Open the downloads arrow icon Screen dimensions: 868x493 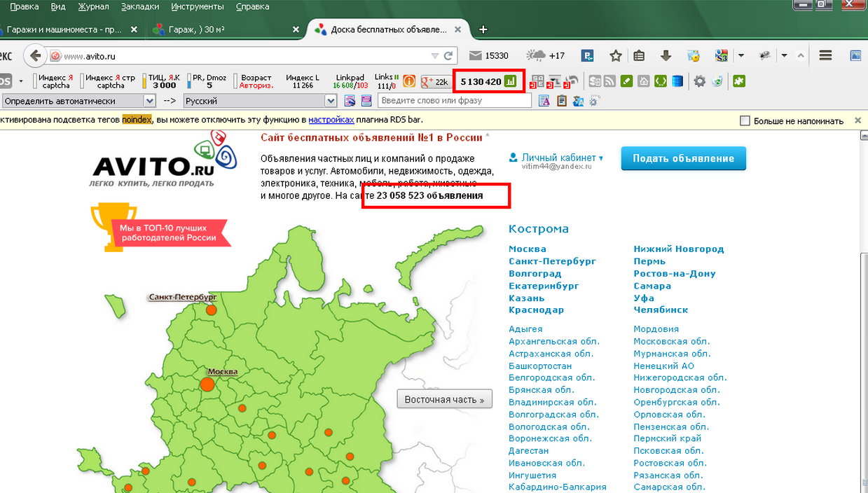666,55
